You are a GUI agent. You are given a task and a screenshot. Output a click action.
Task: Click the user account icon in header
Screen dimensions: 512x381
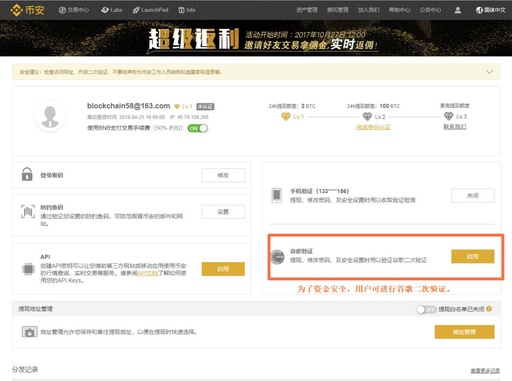[x=458, y=10]
